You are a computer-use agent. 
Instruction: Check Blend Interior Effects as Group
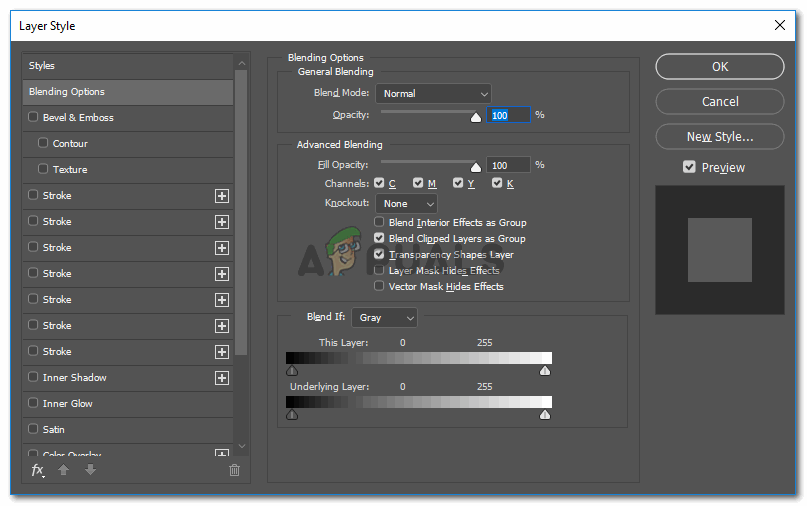click(x=379, y=222)
